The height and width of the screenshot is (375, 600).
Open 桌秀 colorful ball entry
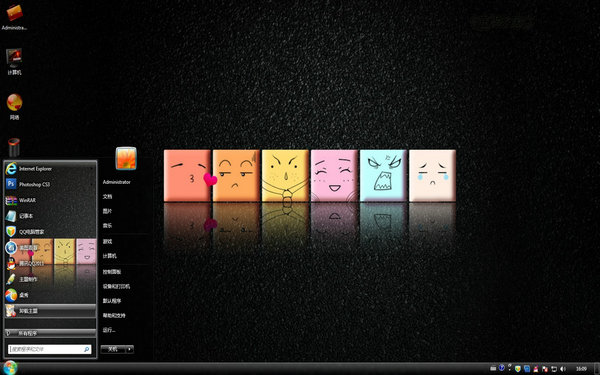coord(50,295)
